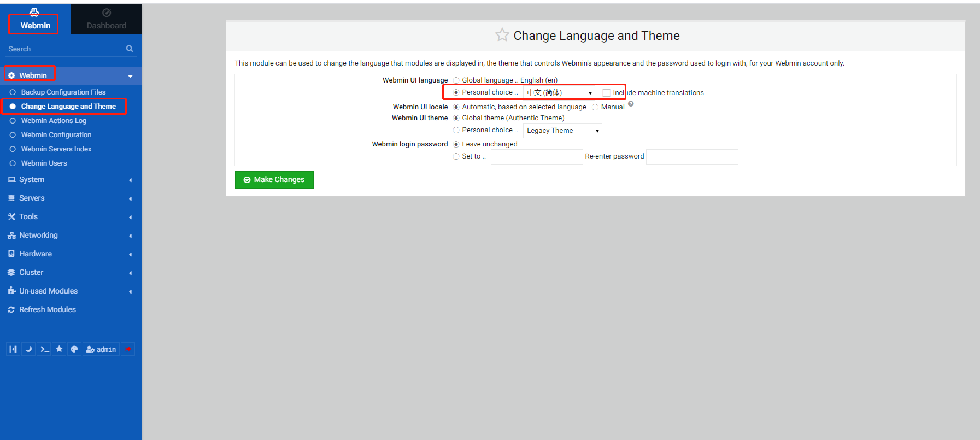980x440 pixels.
Task: Open Change Language and Theme module
Action: click(x=68, y=107)
